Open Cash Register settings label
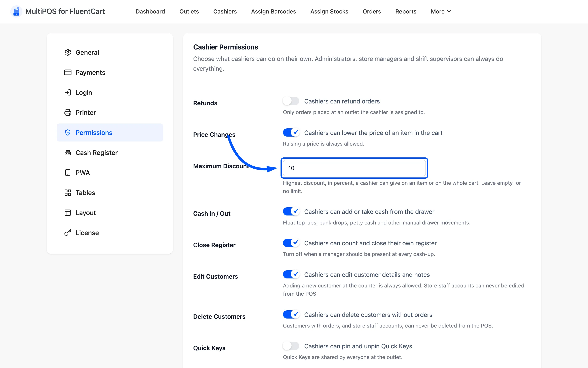The height and width of the screenshot is (368, 588). (96, 153)
